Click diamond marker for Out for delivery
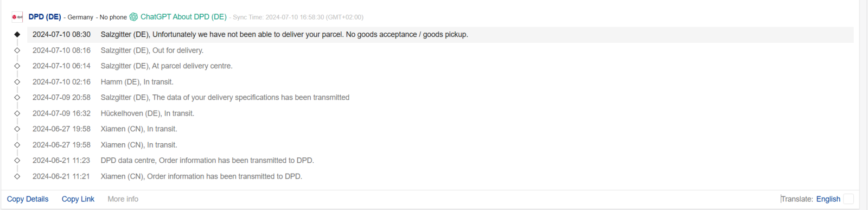 [17, 50]
